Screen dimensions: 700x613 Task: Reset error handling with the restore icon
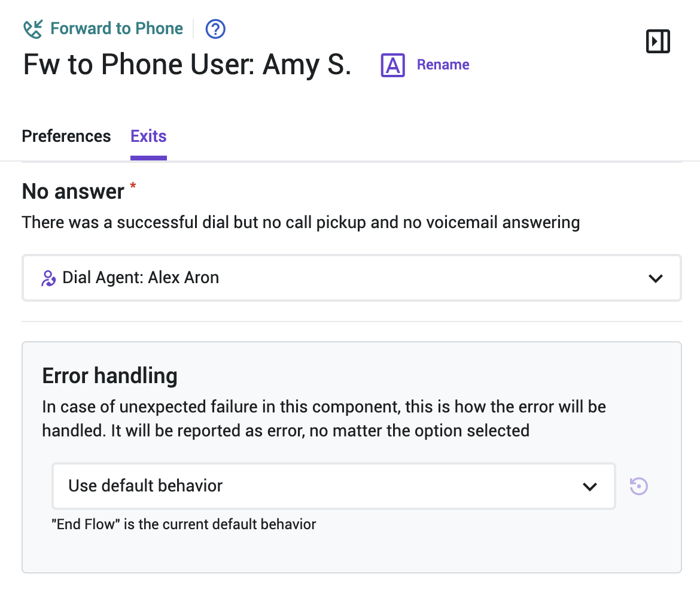(638, 486)
